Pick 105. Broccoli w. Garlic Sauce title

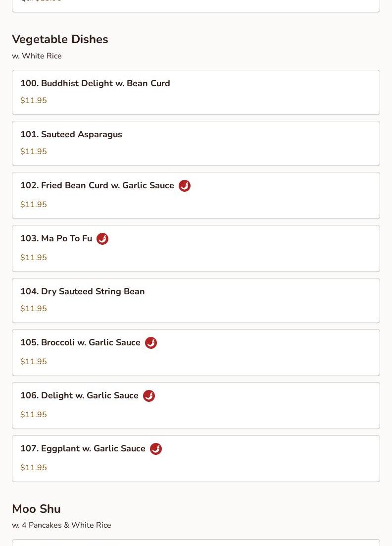click(80, 342)
